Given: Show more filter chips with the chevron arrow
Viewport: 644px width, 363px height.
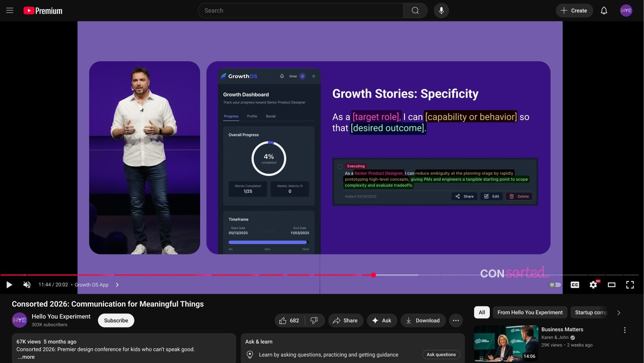Looking at the screenshot, I should [x=619, y=313].
